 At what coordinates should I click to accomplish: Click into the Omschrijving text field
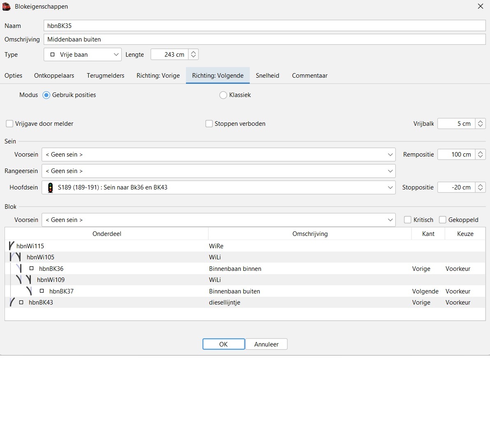tap(264, 39)
